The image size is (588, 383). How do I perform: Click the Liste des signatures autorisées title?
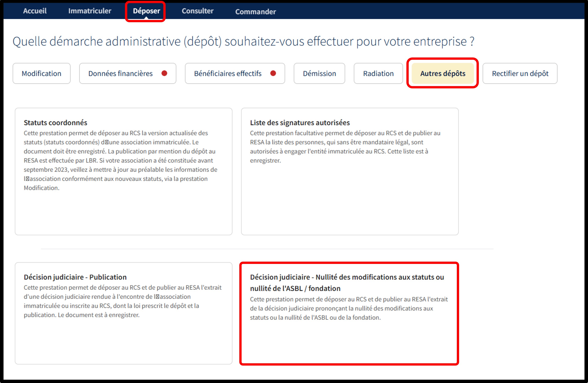pos(300,122)
